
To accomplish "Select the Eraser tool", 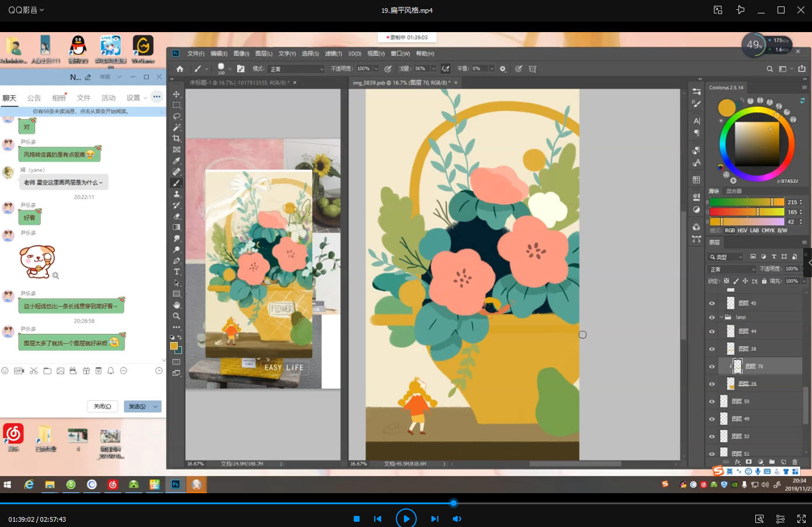I will [x=176, y=216].
